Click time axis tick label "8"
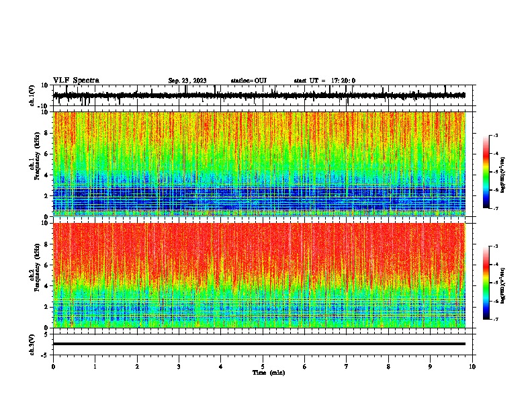 (x=388, y=367)
